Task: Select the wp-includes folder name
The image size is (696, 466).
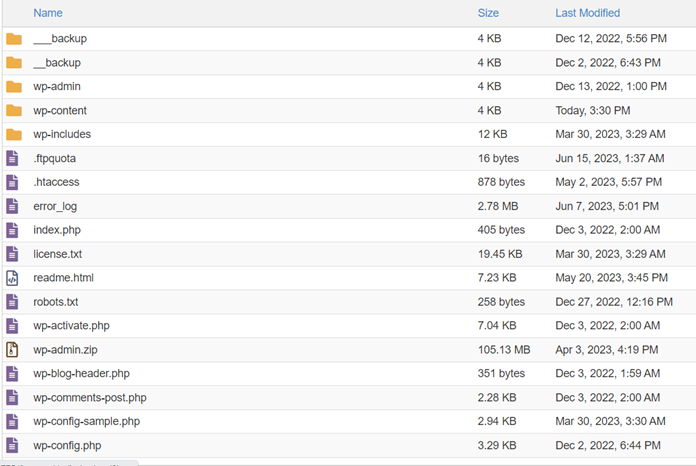Action: click(62, 134)
